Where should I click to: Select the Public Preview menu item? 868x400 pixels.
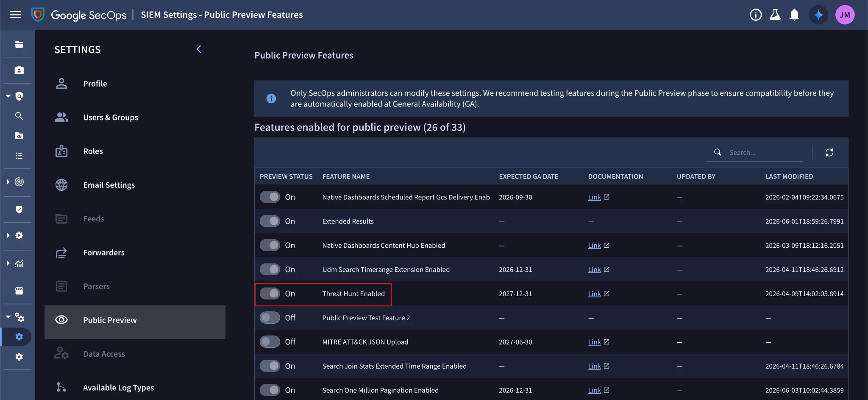[135, 322]
